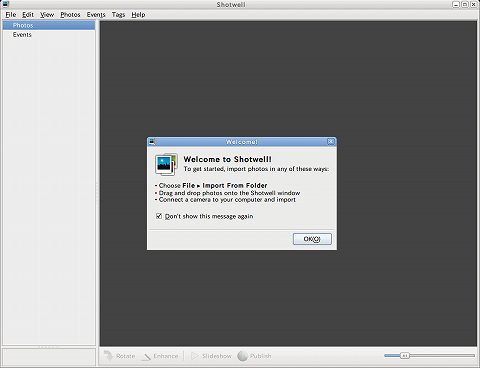This screenshot has width=480, height=368.
Task: Click the Rotate toolbar icon
Action: (108, 356)
